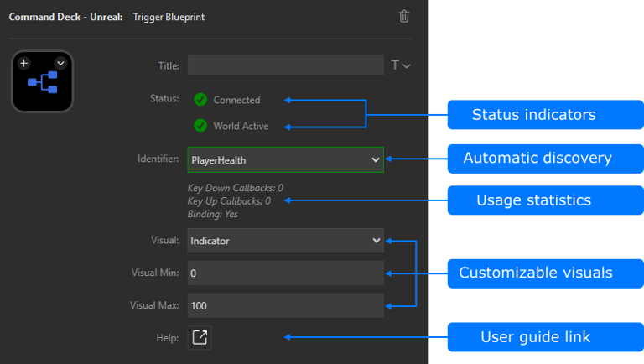This screenshot has height=364, width=644.
Task: Click the Automatic discovery blue label
Action: click(538, 158)
